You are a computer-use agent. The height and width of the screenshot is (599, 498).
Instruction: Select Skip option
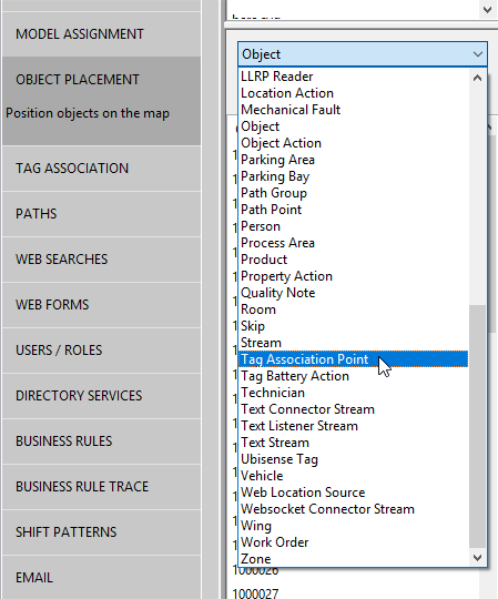(353, 326)
